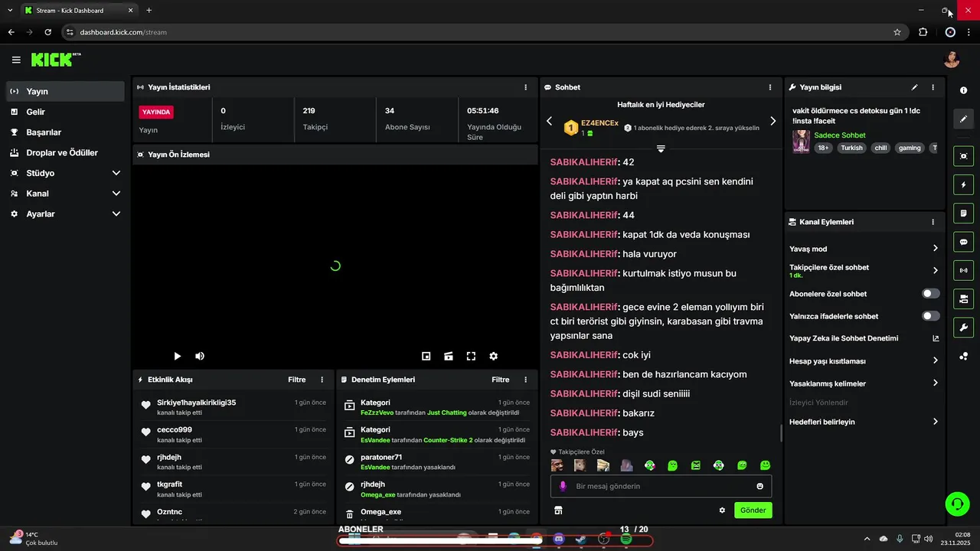Open Etkinlik Akışı panel three-dot menu
Screen dimensions: 980x551
(322, 380)
